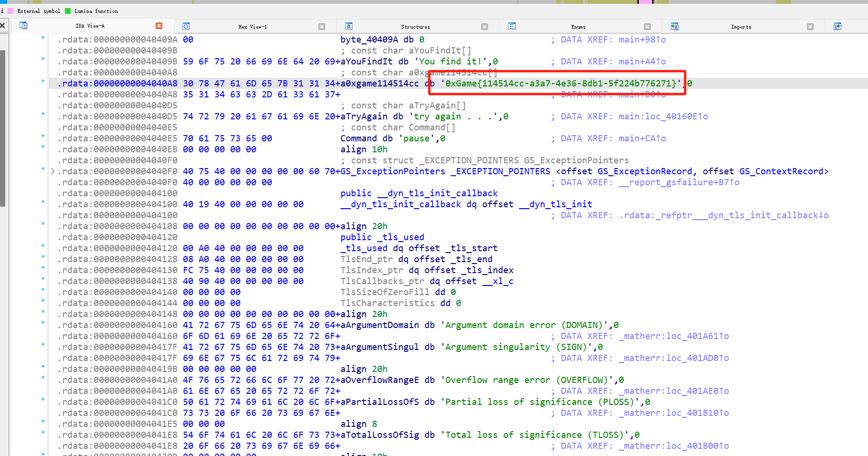Expand the collapsed GS_ExceptionPointers structure
Screen dimensions: 868x456
[53, 171]
